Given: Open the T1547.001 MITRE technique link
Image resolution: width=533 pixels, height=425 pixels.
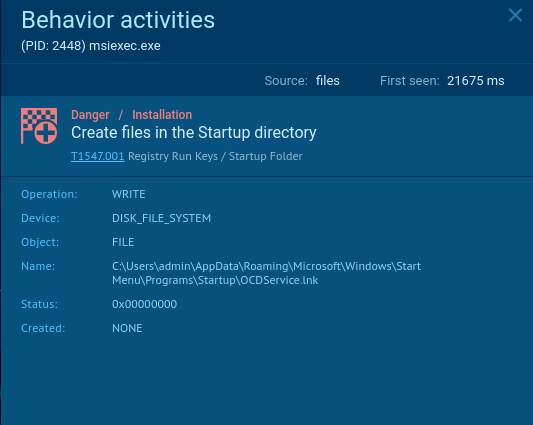Looking at the screenshot, I should pos(98,156).
